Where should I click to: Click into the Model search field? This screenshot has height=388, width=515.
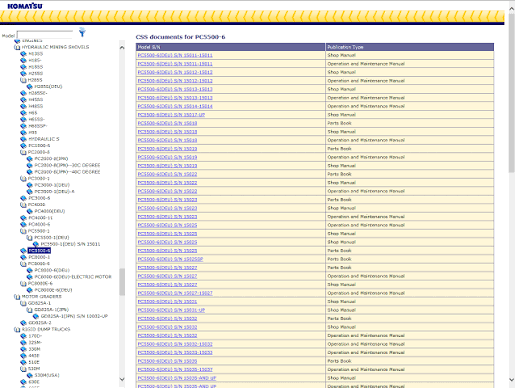pyautogui.click(x=45, y=34)
